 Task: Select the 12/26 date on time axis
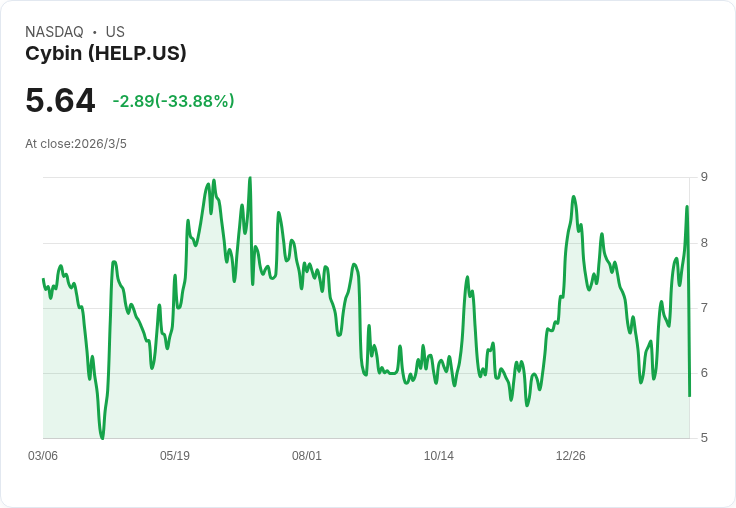click(x=571, y=456)
